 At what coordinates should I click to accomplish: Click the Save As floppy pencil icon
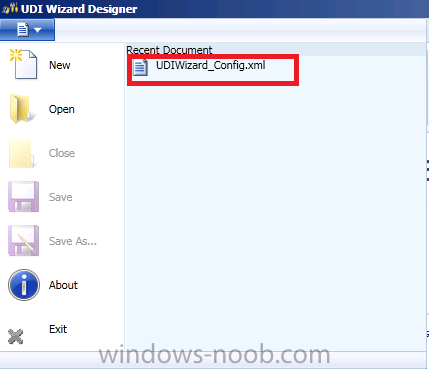[x=23, y=241]
